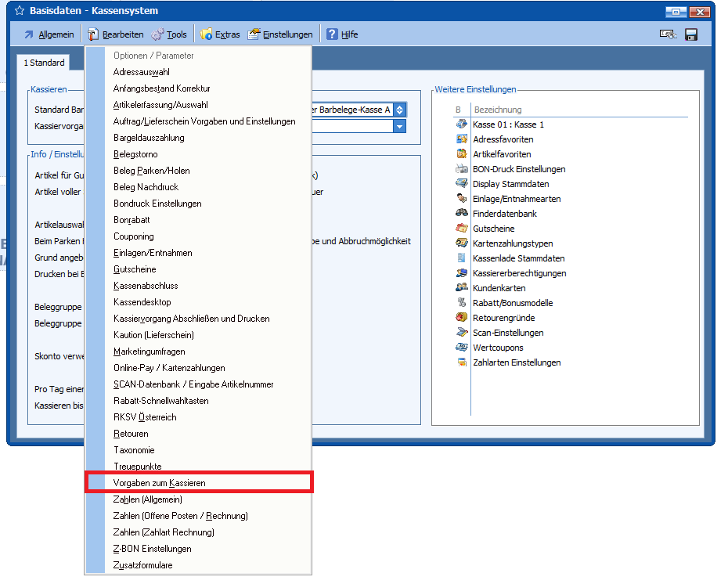Open the Einstellungen toolbar item
The image size is (728, 584).
coord(280,34)
